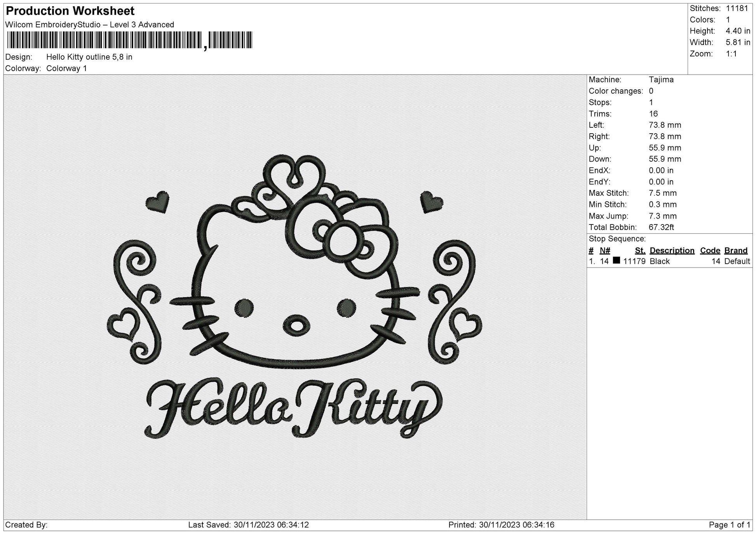
Task: Click the Trims count 16
Action: click(654, 114)
